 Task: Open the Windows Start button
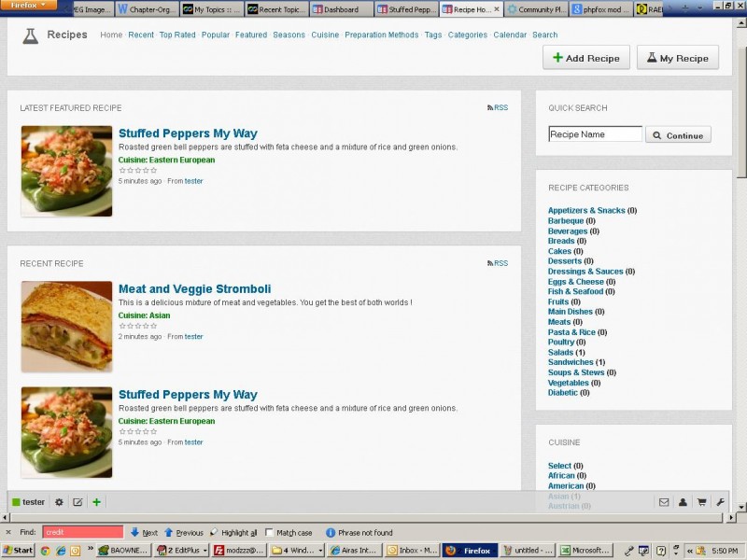click(18, 551)
